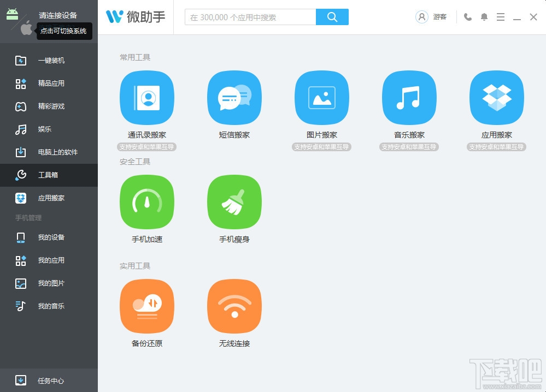Click the 手机加速 label text

pyautogui.click(x=147, y=239)
